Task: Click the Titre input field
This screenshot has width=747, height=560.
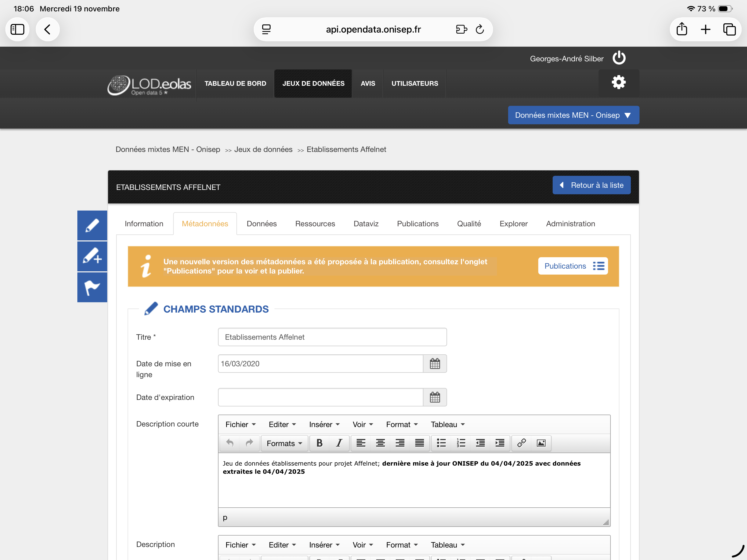Action: pos(332,337)
